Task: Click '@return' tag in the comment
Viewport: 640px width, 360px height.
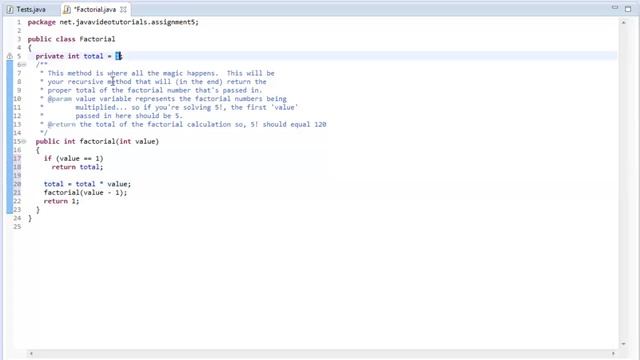Action: coord(62,124)
